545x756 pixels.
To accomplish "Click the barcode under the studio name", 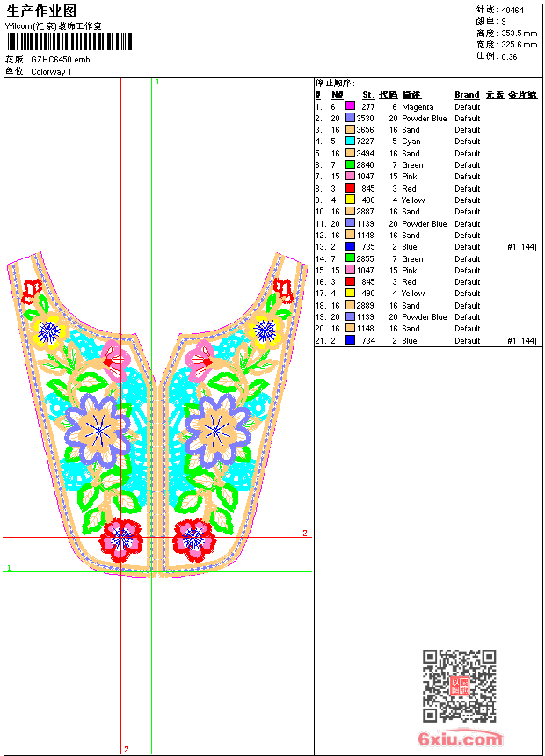I will click(69, 41).
